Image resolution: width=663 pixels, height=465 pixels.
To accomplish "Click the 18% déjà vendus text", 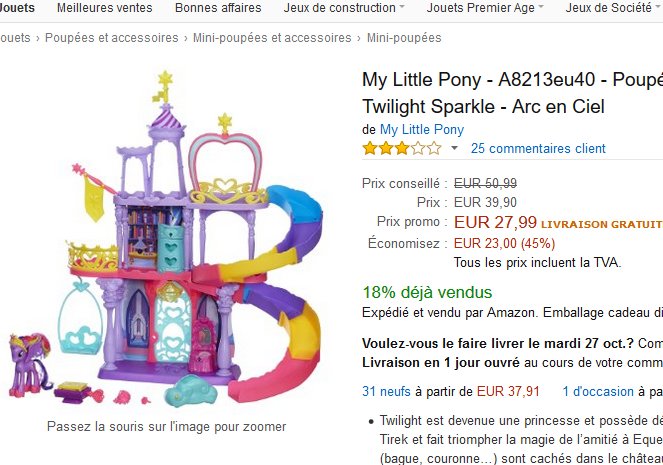I will pyautogui.click(x=427, y=292).
